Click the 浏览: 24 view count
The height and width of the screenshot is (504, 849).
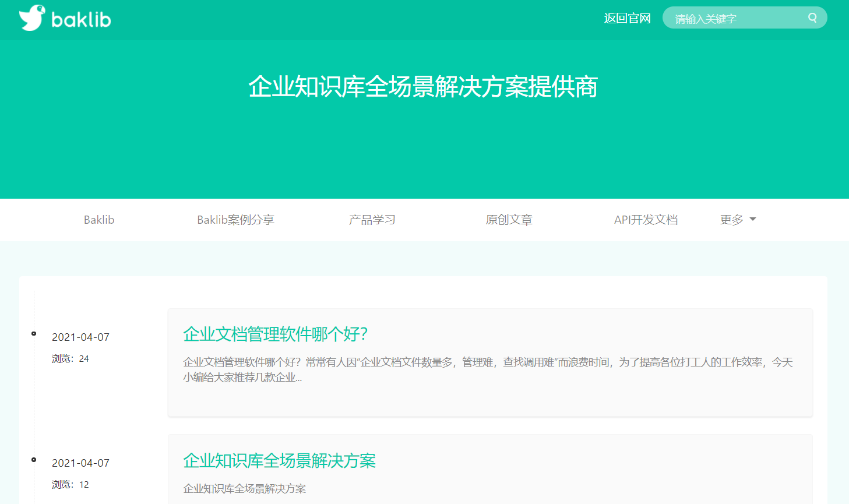pos(71,358)
